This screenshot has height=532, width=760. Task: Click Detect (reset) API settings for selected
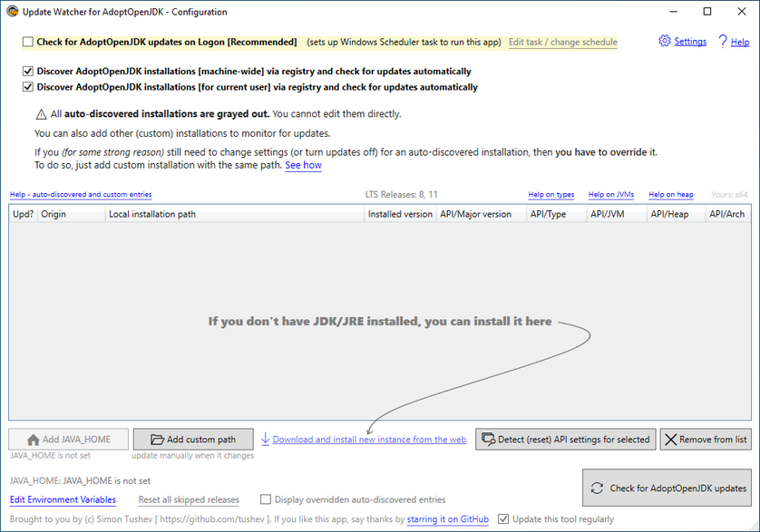coord(566,440)
